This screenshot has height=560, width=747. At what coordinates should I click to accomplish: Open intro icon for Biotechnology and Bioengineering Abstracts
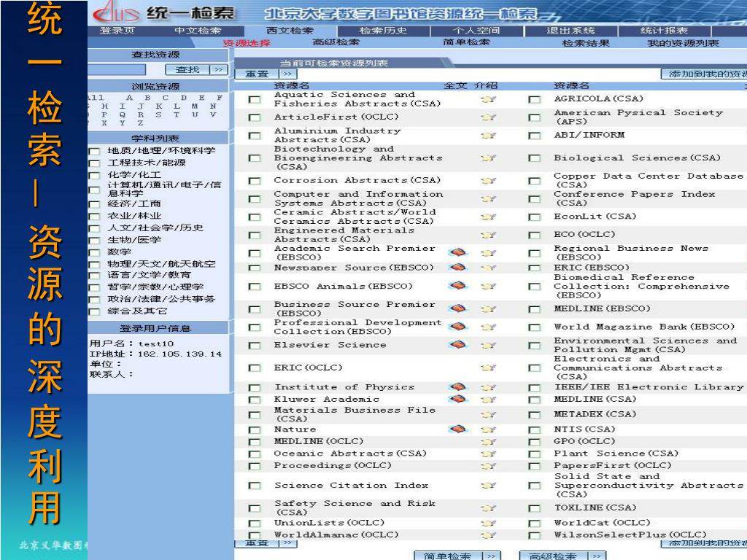tap(488, 157)
